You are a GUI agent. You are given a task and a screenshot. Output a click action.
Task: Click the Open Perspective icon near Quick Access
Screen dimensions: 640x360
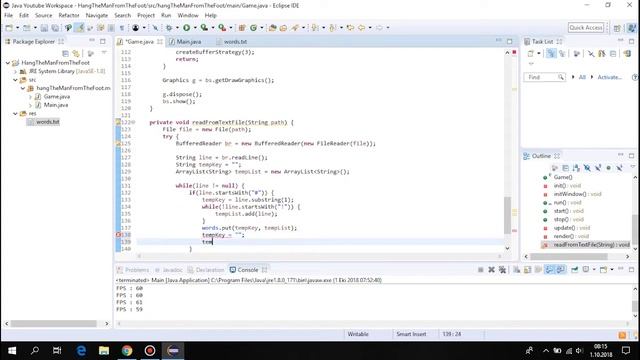(617, 28)
